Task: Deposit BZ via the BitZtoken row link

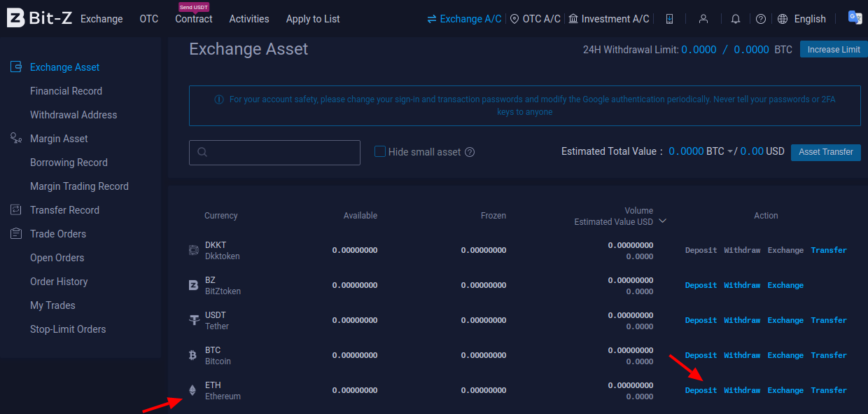Action: 701,285
